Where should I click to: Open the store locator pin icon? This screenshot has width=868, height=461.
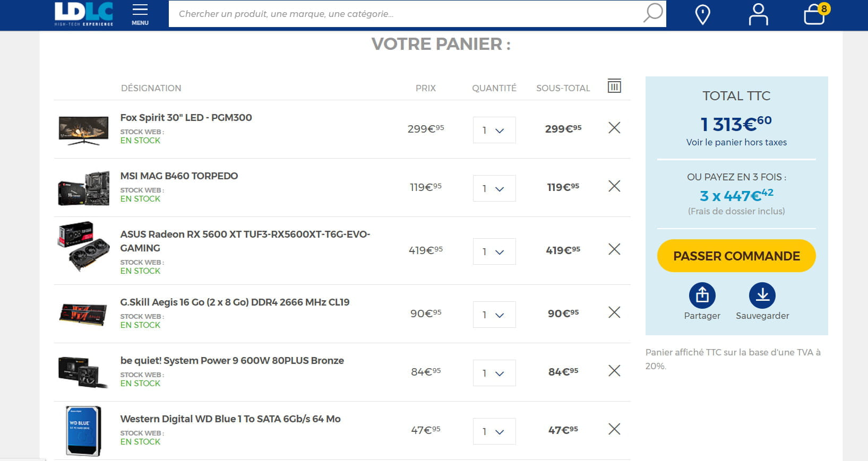click(x=702, y=14)
